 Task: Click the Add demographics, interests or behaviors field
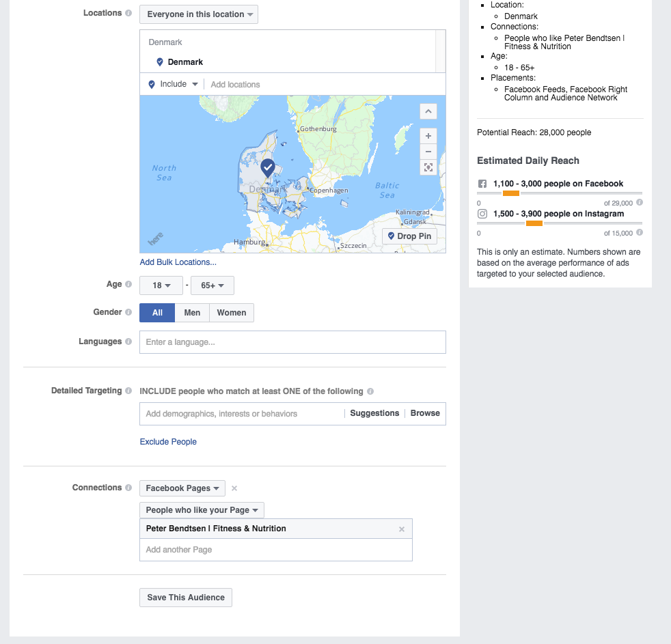[242, 414]
